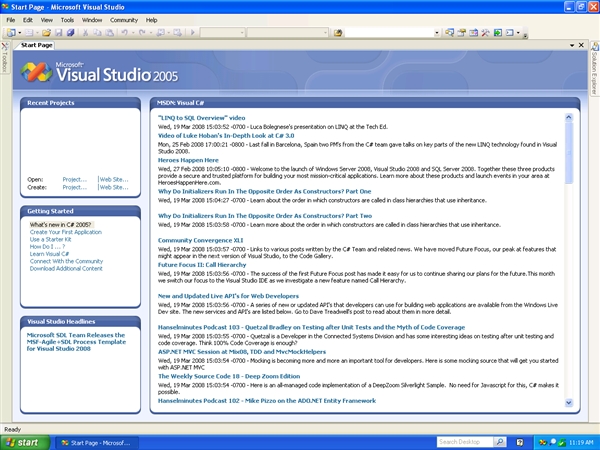Click the Toolbox hammer-and-wrench toolbar icon
600x450 pixels.
[485, 33]
